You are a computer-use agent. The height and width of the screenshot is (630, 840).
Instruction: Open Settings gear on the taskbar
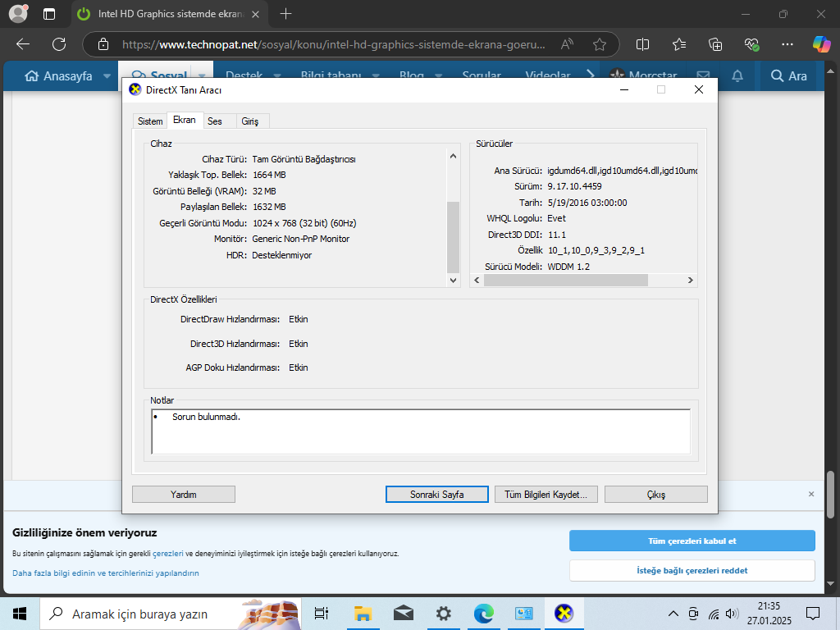pos(444,614)
